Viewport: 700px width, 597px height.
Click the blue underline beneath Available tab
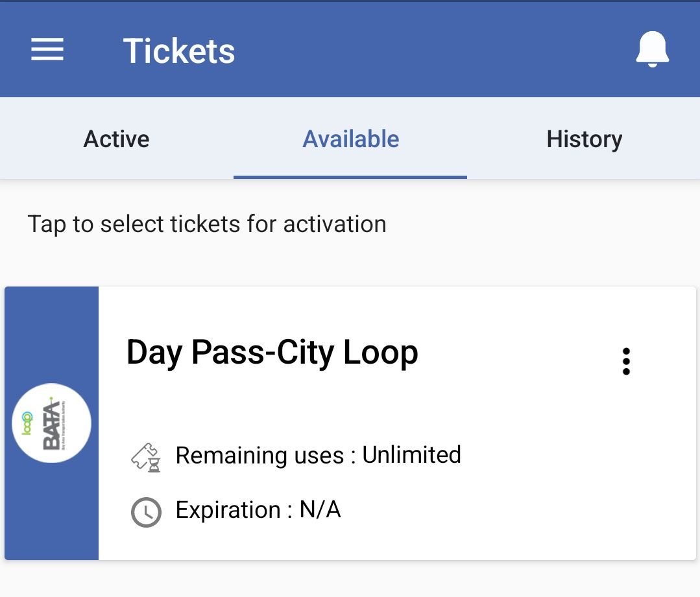tap(350, 177)
